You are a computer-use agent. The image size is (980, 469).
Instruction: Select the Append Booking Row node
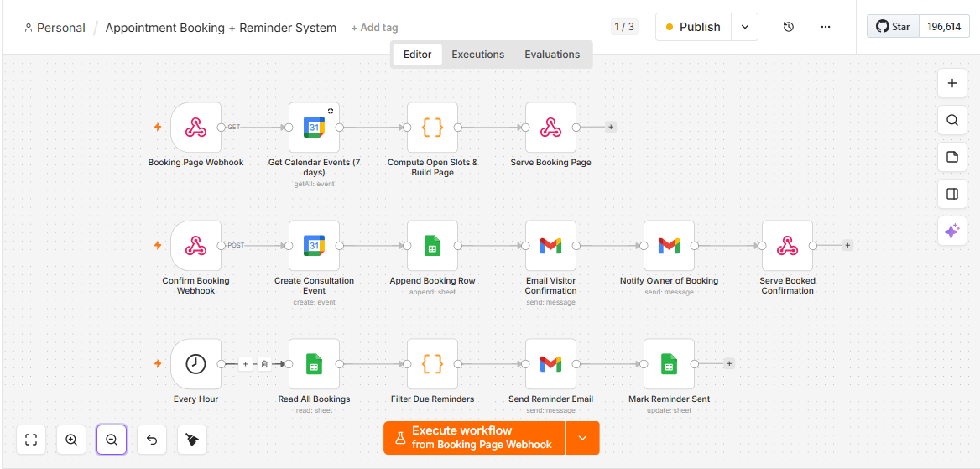point(432,246)
